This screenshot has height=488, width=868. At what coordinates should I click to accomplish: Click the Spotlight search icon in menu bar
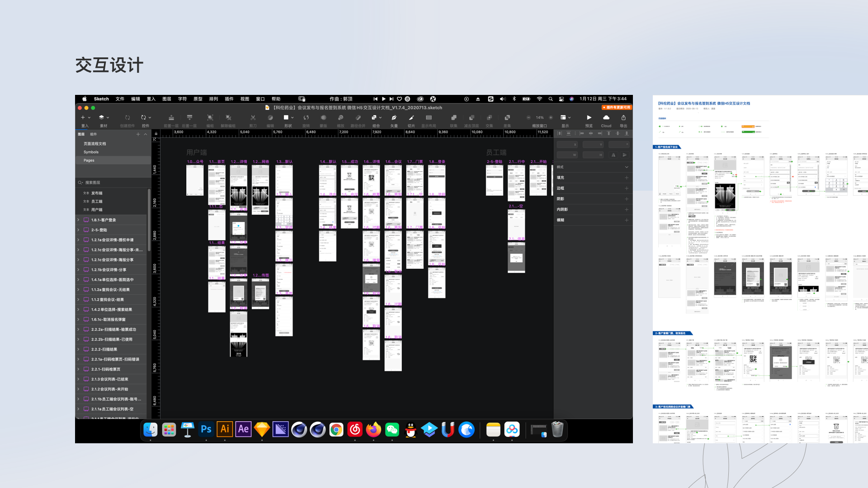551,99
